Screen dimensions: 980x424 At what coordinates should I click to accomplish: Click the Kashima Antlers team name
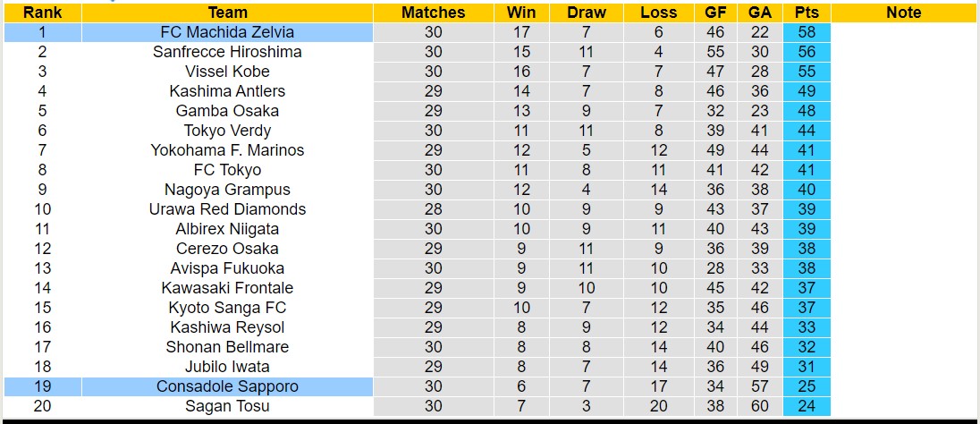[227, 91]
